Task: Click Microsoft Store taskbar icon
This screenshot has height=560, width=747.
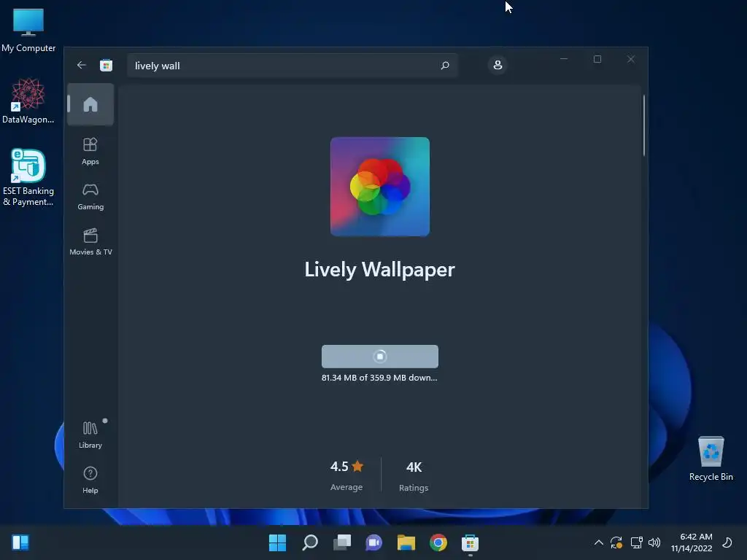Action: point(470,542)
